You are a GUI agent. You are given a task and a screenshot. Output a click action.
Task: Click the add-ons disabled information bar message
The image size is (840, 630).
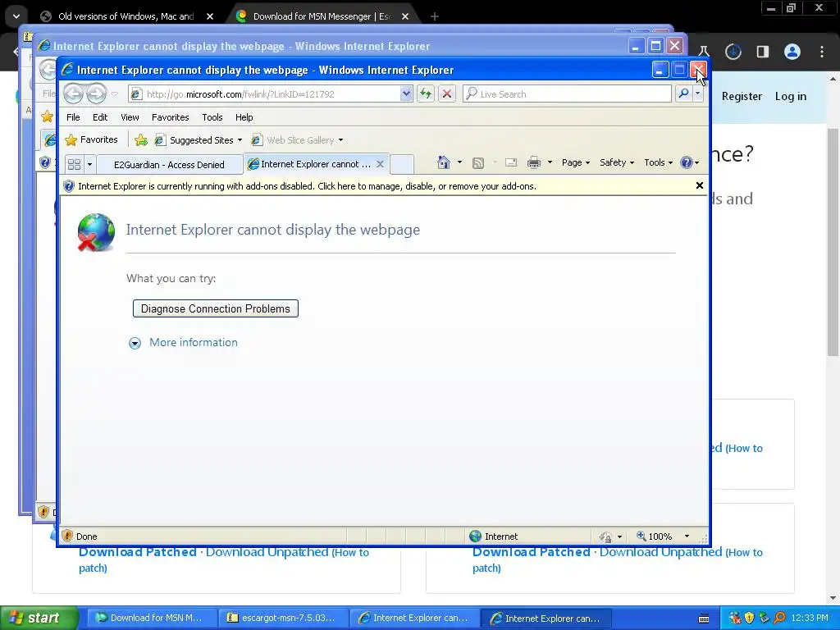point(307,186)
